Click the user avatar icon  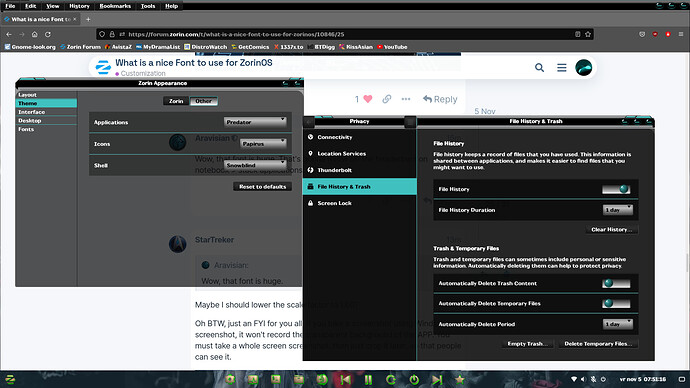584,68
